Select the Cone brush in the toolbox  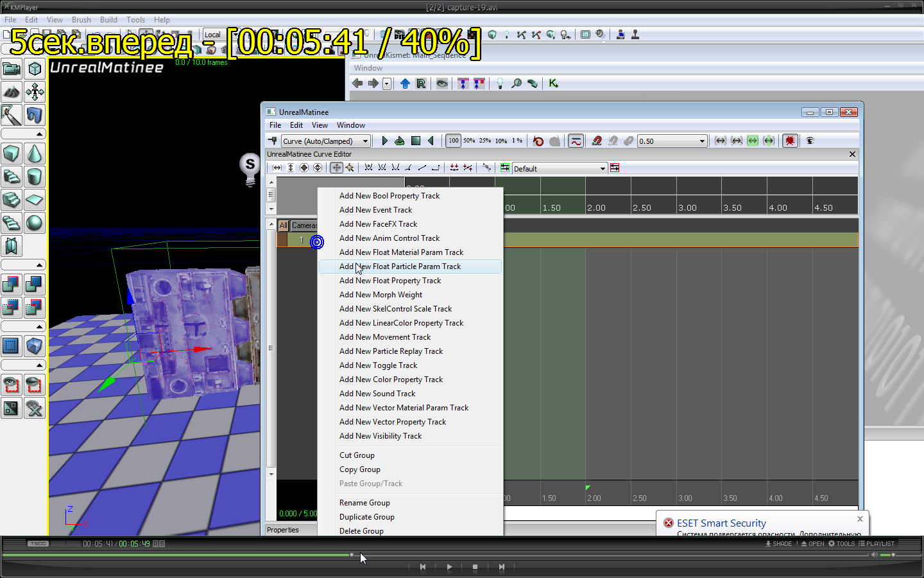click(x=35, y=153)
